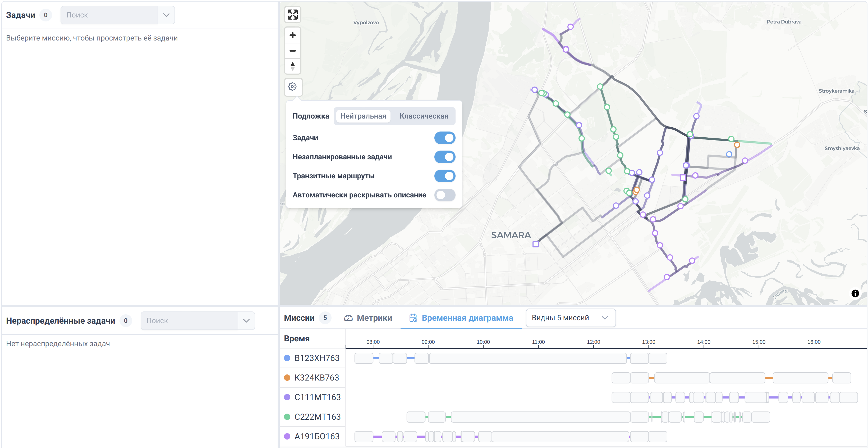Screen dimensions: 868x448
Task: Click the Vypolzovo map label
Action: pos(366,22)
